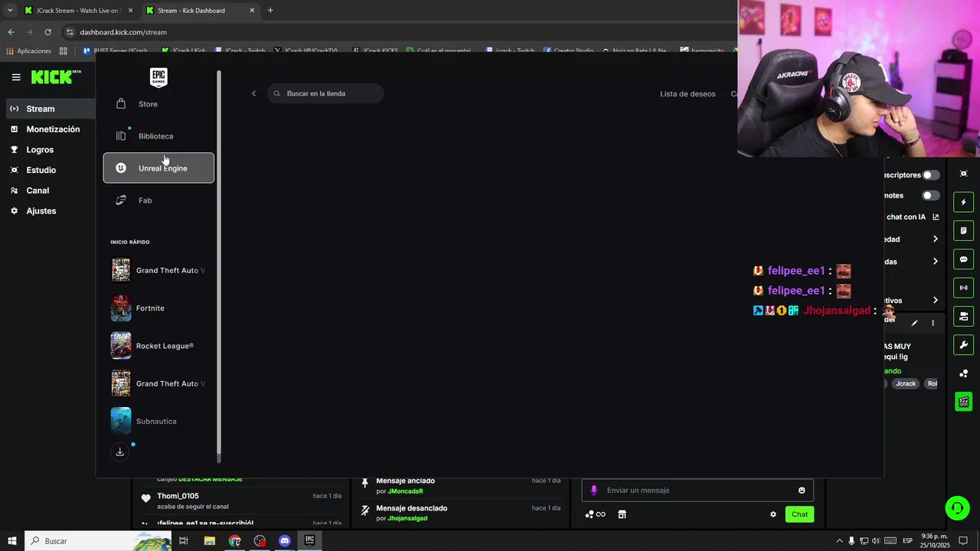Open the chat con IA external link icon
This screenshot has width=980, height=551.
click(936, 217)
